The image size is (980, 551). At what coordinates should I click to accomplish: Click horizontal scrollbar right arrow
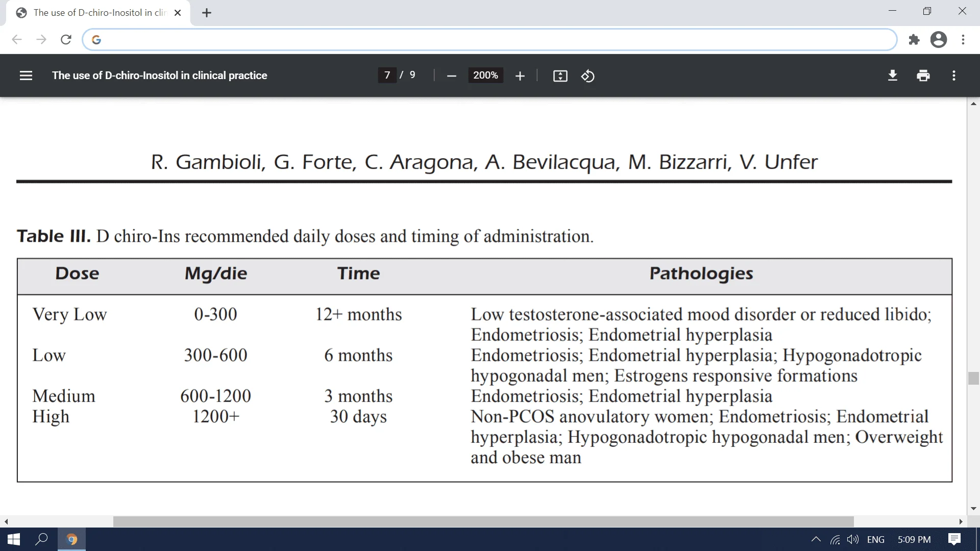(x=961, y=521)
